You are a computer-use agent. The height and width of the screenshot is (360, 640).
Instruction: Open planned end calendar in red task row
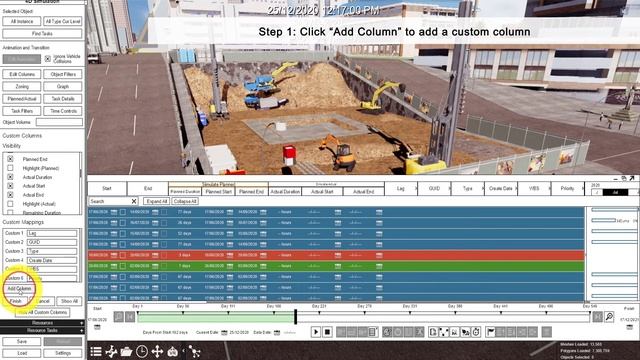tap(263, 255)
